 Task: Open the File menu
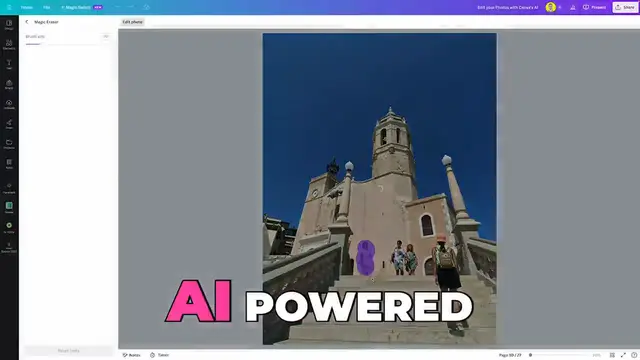47,7
